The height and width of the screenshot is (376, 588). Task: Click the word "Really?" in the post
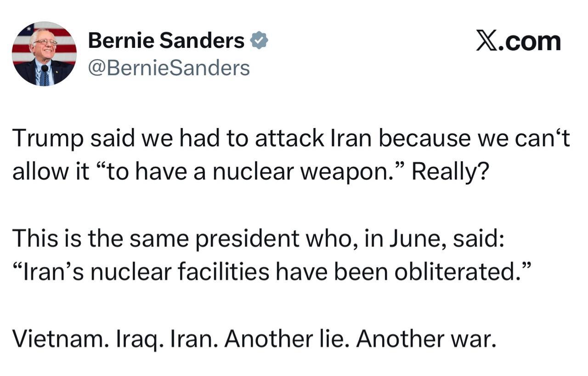click(x=449, y=172)
